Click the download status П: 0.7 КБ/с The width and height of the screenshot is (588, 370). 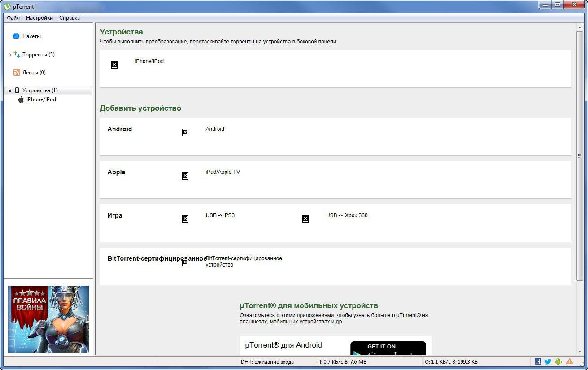342,362
